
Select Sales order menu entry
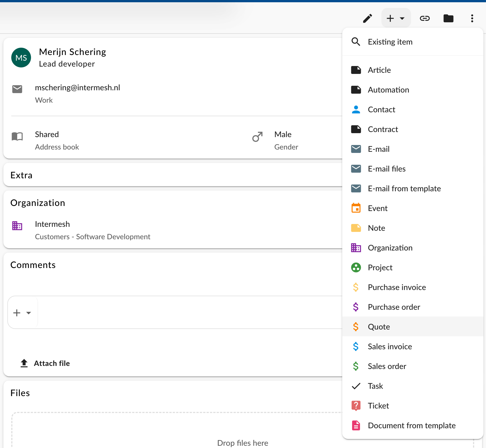click(413, 366)
